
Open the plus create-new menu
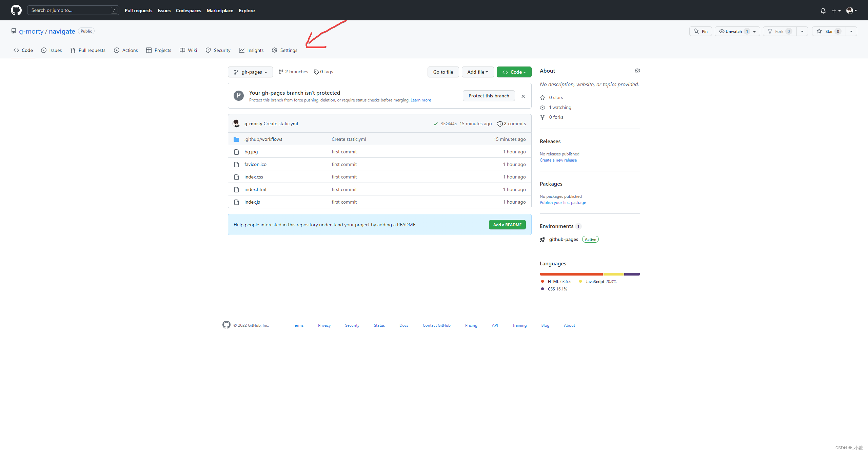click(836, 11)
